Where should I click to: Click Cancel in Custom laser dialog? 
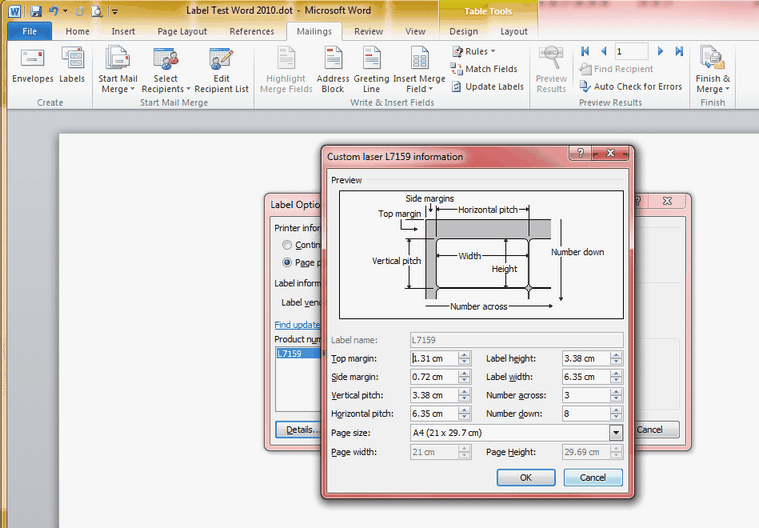tap(593, 478)
